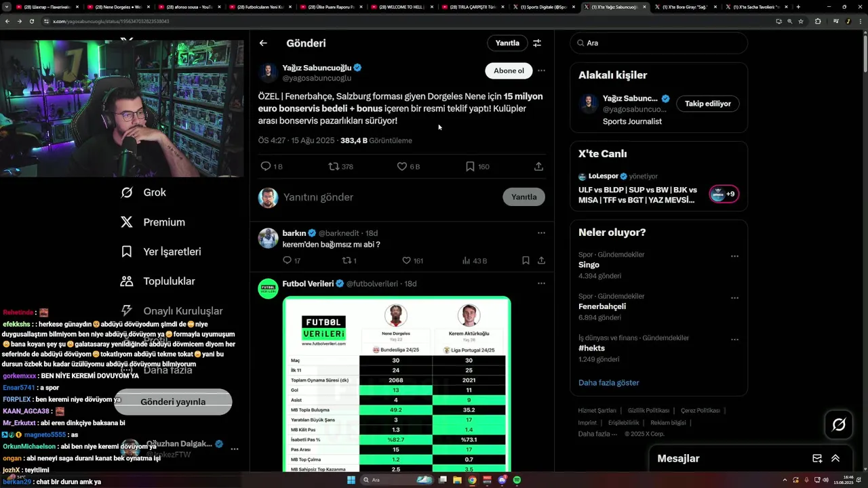
Task: Open the more options menu on Yağız's post
Action: point(541,70)
